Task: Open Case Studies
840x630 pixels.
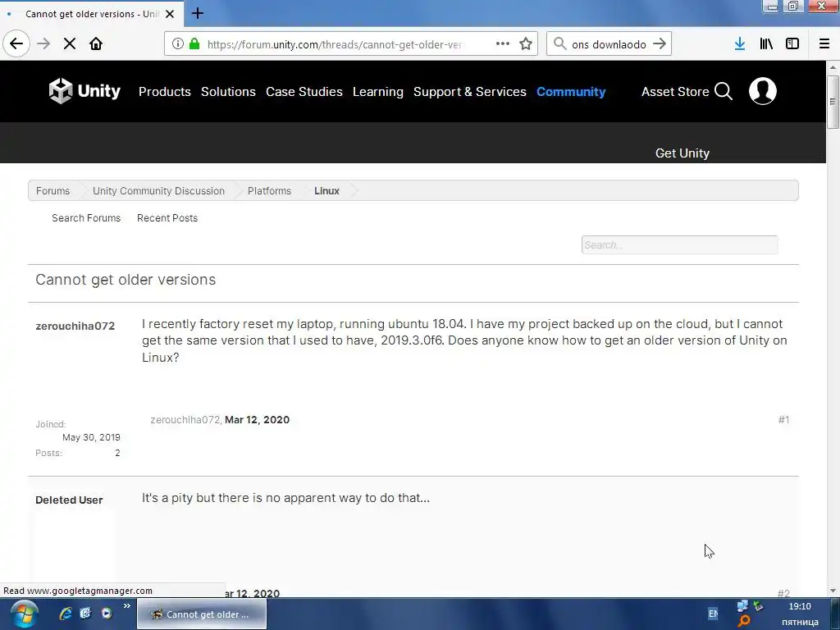Action: tap(304, 92)
